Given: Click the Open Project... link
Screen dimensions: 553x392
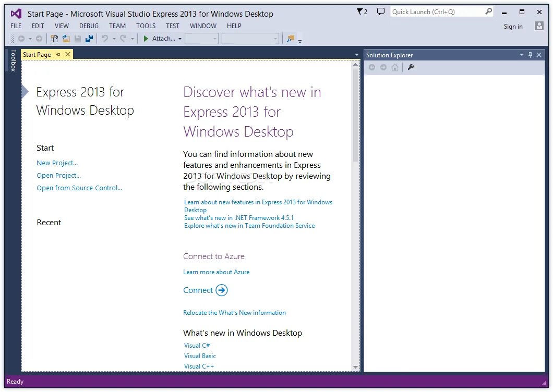Looking at the screenshot, I should point(58,175).
